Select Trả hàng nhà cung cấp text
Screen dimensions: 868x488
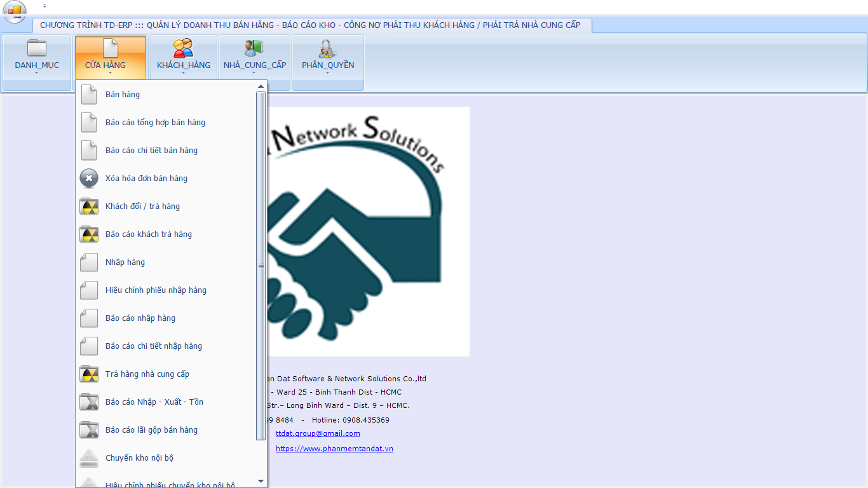tap(147, 374)
